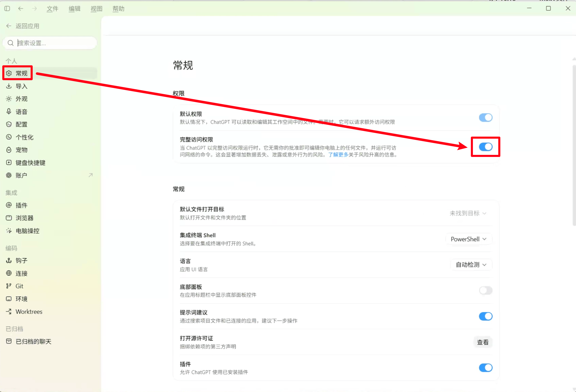The image size is (576, 392).
Task: Select the download icon for 导入
Action: [9, 86]
